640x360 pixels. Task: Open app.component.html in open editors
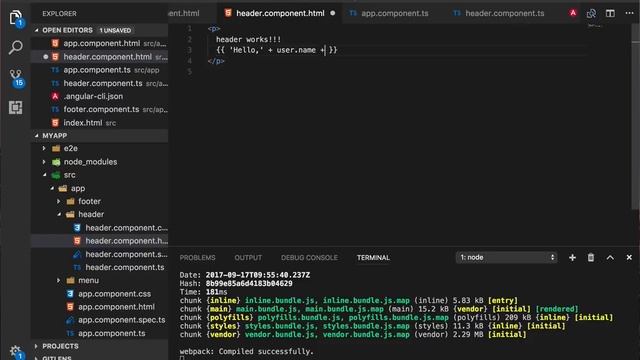tap(100, 43)
